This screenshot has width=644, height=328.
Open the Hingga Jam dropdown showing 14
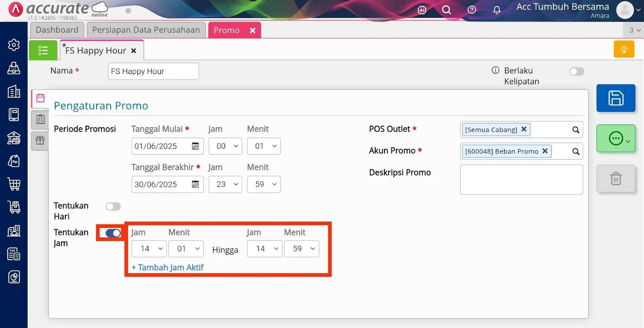pos(265,249)
